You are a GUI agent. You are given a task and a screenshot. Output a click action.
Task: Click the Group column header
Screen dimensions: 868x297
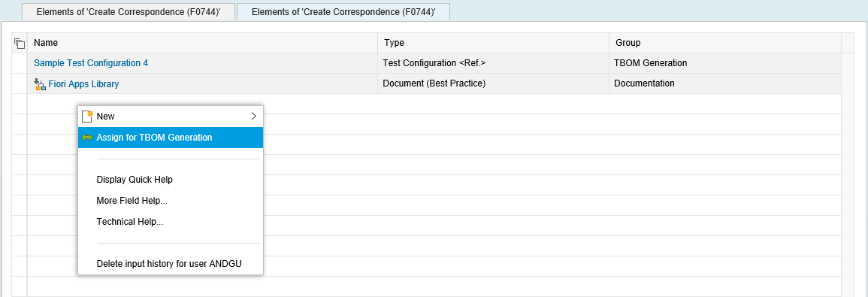[724, 43]
